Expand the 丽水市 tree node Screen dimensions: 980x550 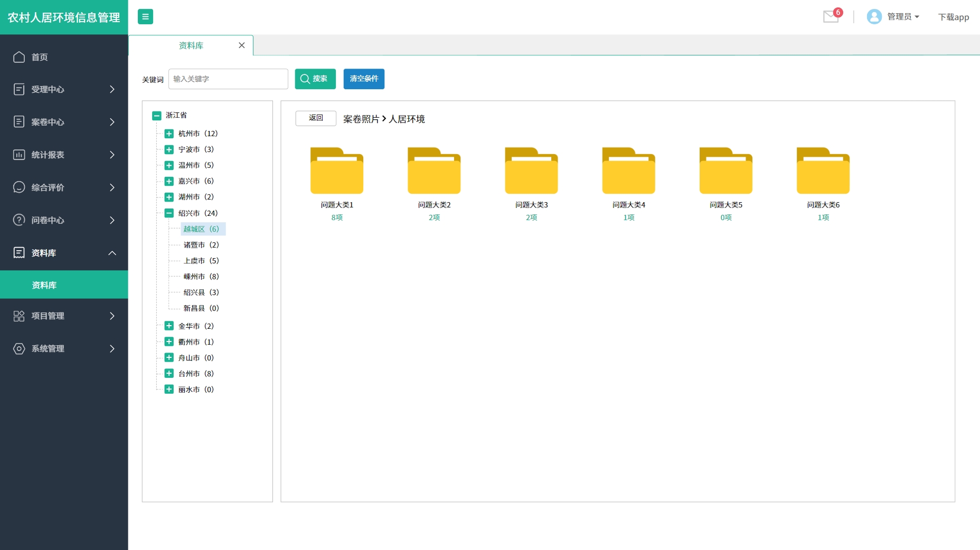(169, 389)
